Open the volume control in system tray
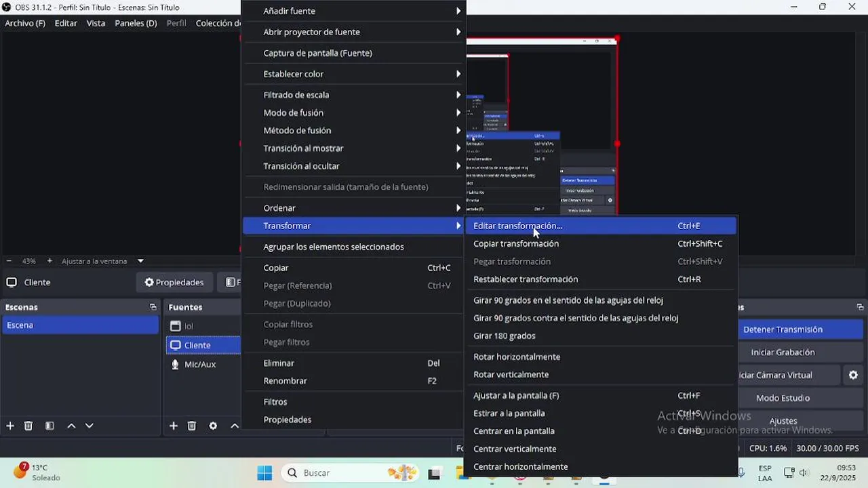 [x=804, y=472]
